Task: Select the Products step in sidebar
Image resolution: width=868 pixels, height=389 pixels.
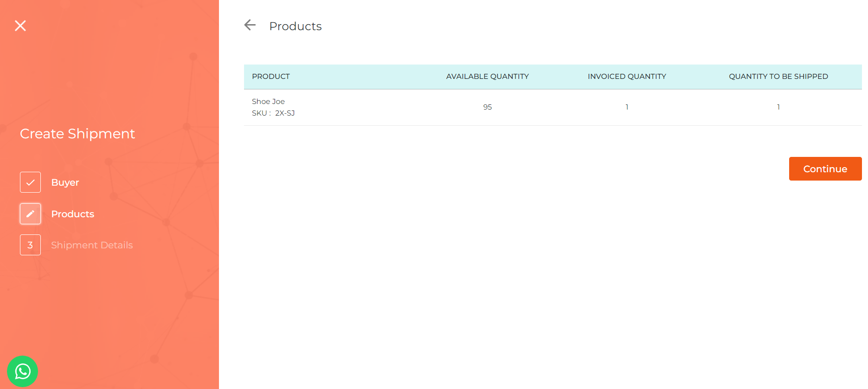Action: pos(72,214)
